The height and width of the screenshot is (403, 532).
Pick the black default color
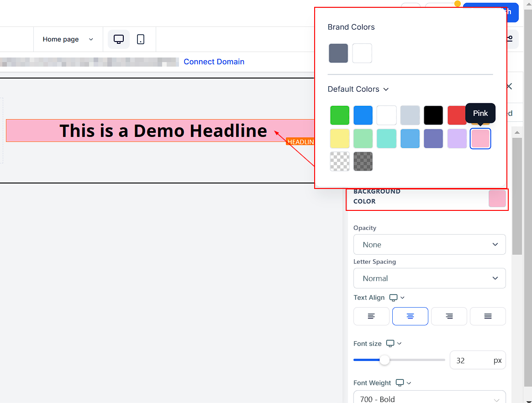(x=433, y=115)
